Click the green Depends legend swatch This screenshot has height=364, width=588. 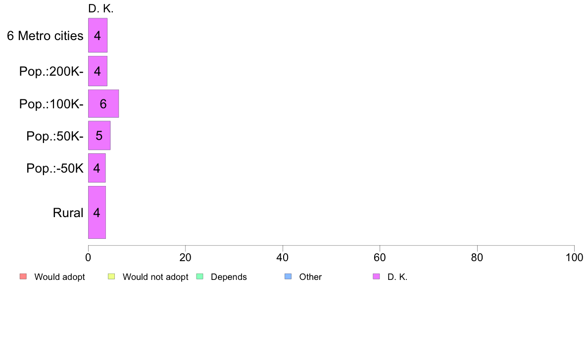200,276
